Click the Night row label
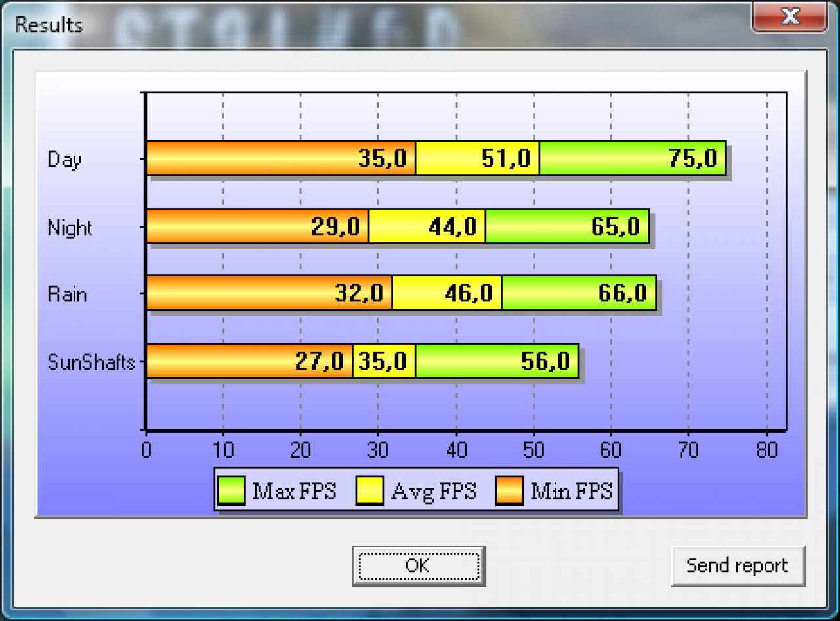The height and width of the screenshot is (621, 840). click(70, 228)
